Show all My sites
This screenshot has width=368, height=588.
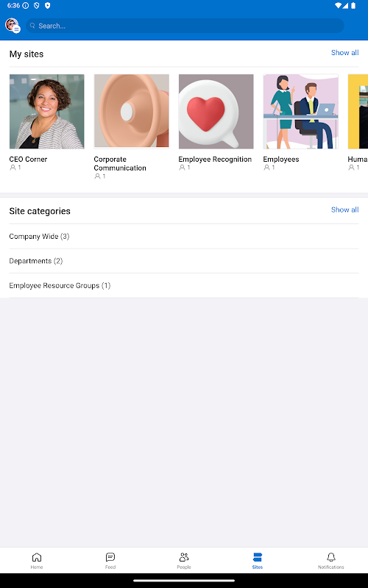(344, 53)
